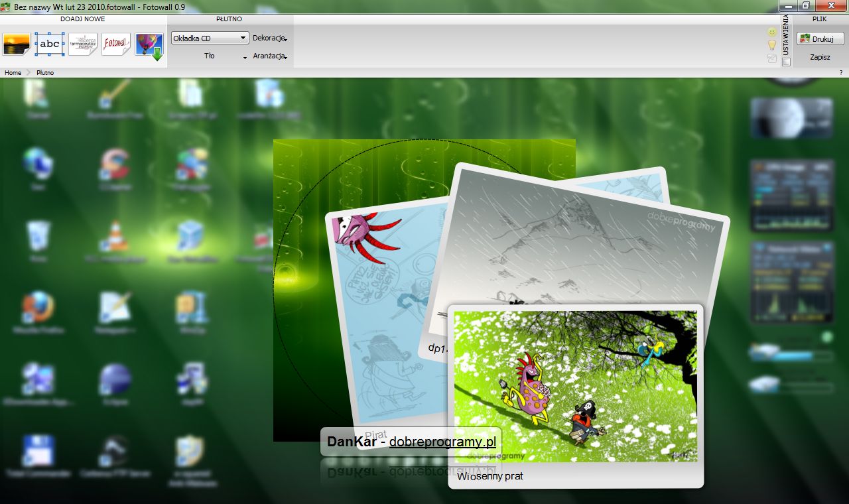Select the DOADJ NOWE section header
This screenshot has height=504, width=849.
pos(83,19)
